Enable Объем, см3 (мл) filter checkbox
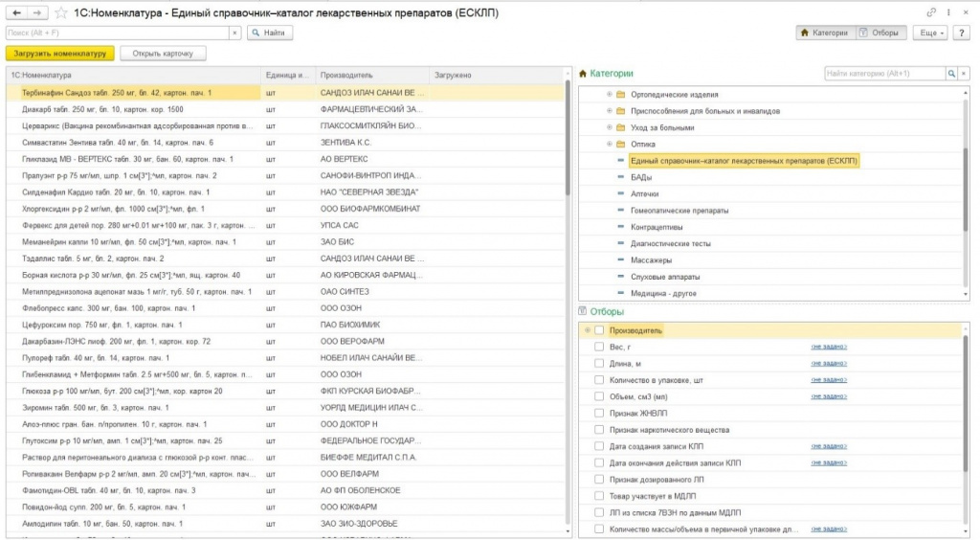 click(x=599, y=396)
